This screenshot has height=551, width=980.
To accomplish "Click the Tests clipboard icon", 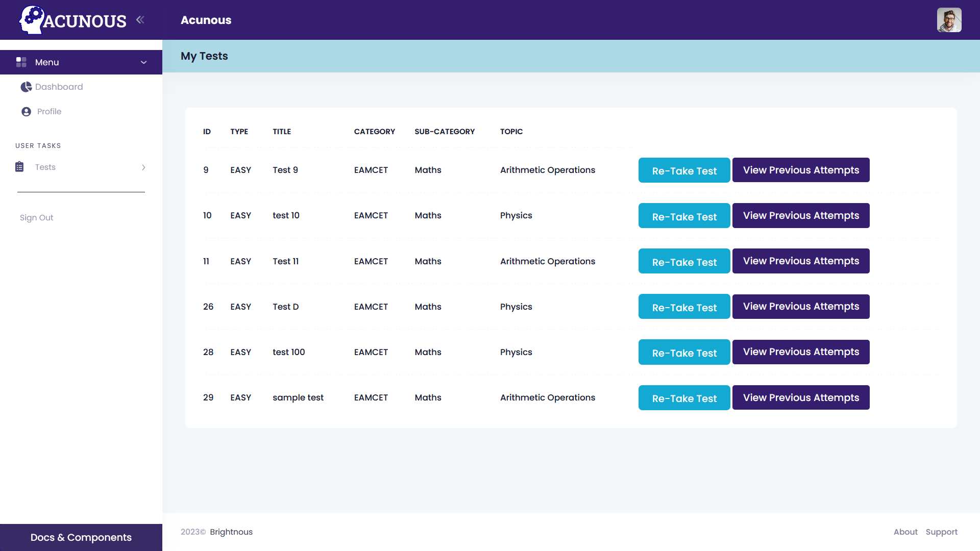I will point(19,167).
